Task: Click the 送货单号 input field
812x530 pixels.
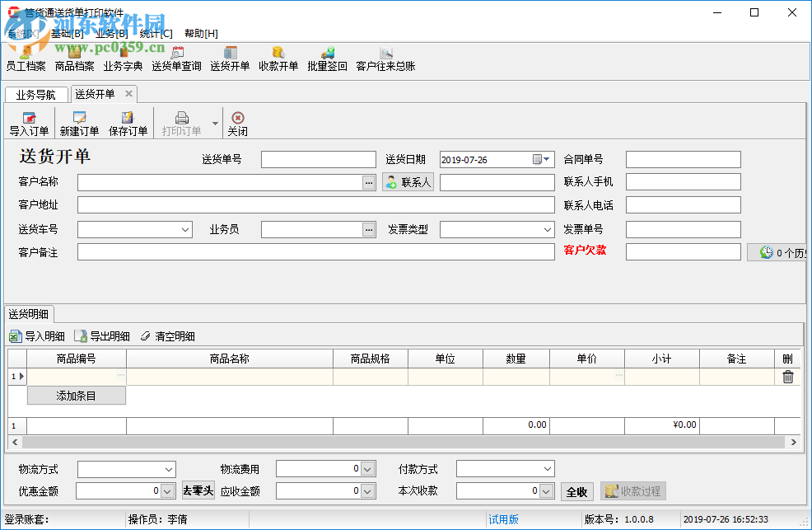Action: tap(319, 160)
